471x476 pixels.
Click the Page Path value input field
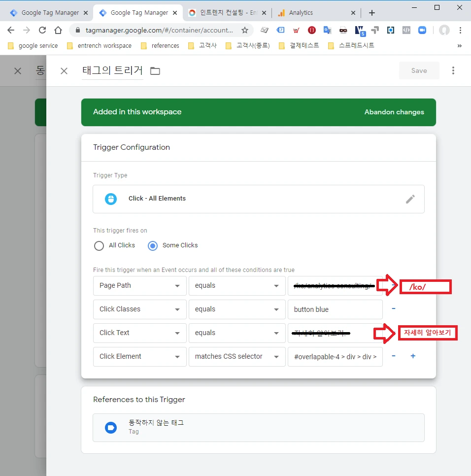point(335,286)
